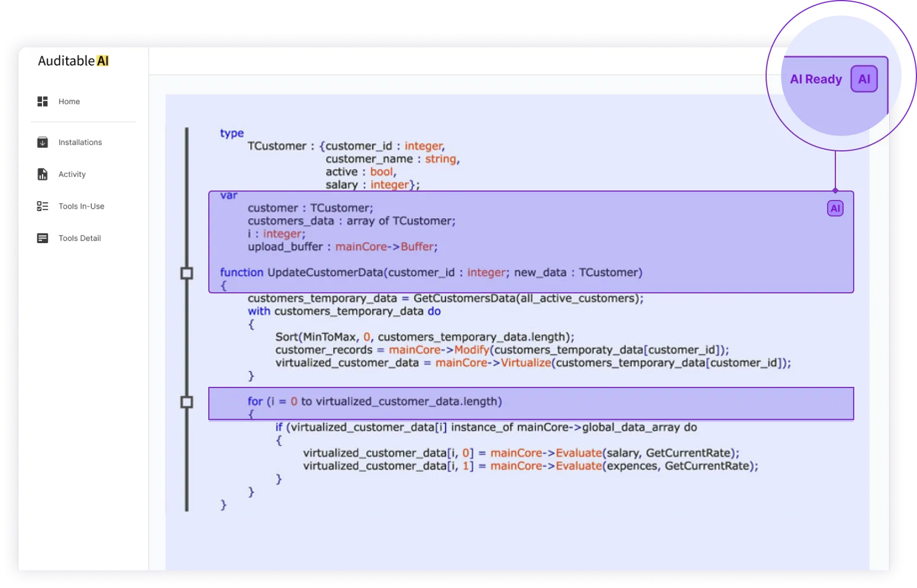Click the upload_buffer declaration line

point(343,247)
